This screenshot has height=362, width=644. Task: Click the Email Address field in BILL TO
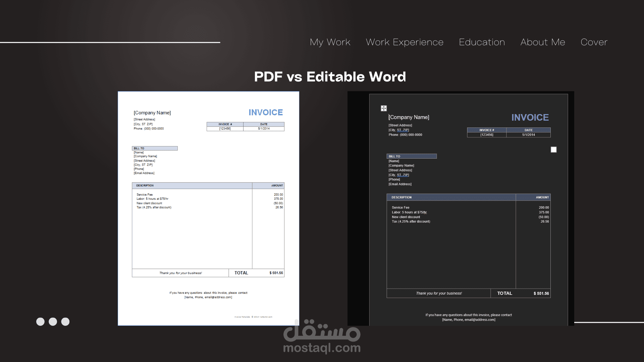pos(400,184)
